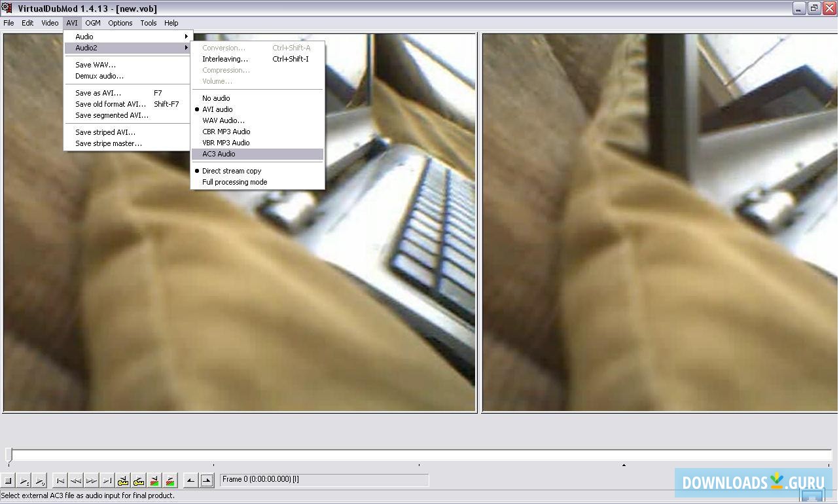The height and width of the screenshot is (504, 839).
Task: Select VBR MP3 Audio source
Action: pos(258,143)
